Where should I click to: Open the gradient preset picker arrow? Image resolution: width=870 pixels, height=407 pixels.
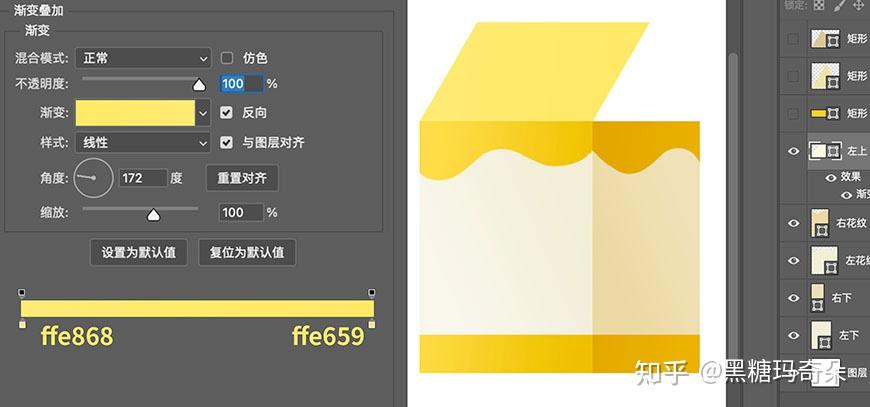pos(203,113)
